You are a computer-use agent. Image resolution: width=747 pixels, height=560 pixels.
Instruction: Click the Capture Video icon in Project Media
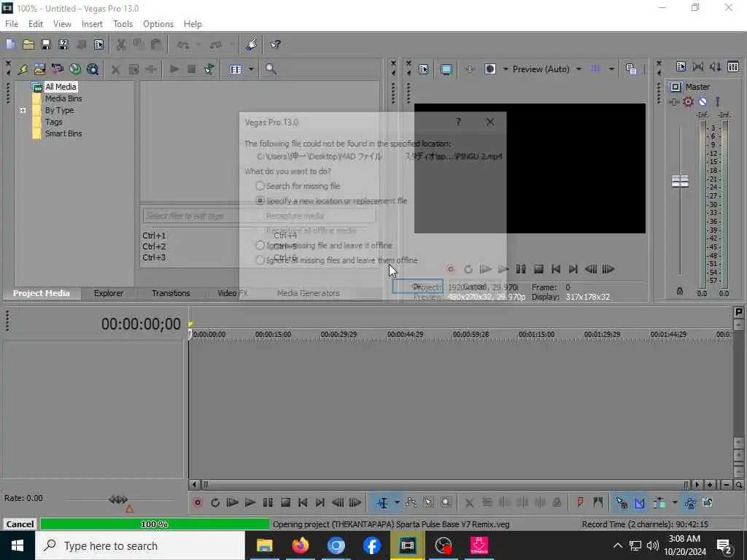[57, 69]
